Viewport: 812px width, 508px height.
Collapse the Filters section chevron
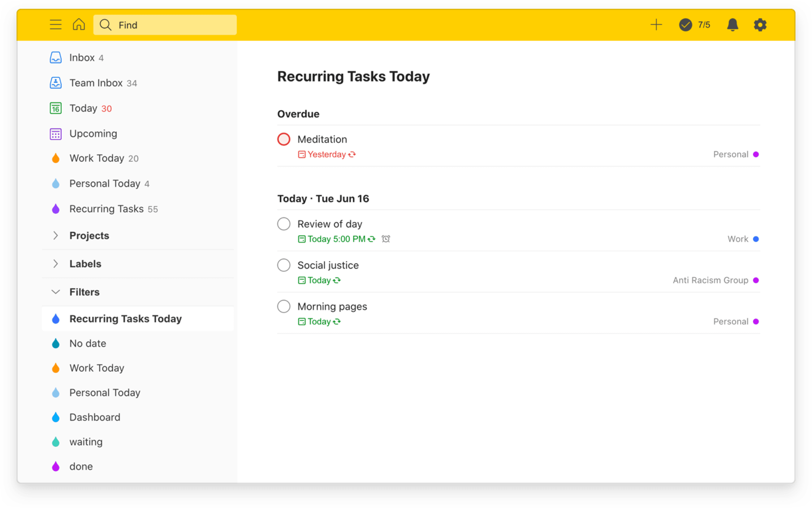click(55, 292)
